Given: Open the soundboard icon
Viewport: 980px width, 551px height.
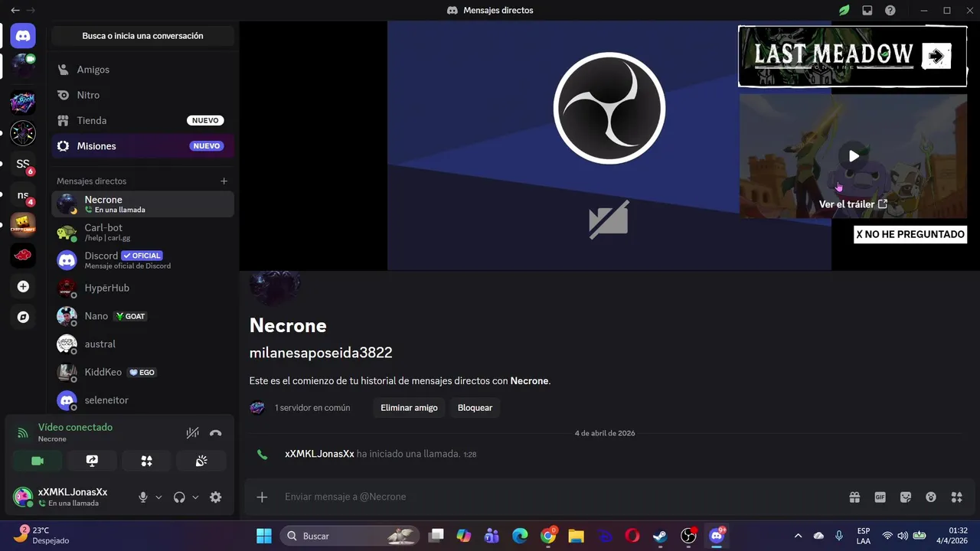Looking at the screenshot, I should coord(201,461).
